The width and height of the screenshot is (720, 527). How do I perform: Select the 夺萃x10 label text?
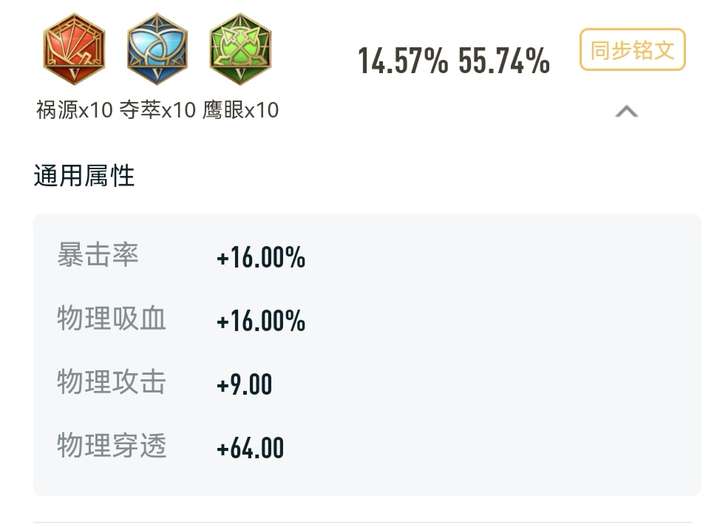[158, 110]
